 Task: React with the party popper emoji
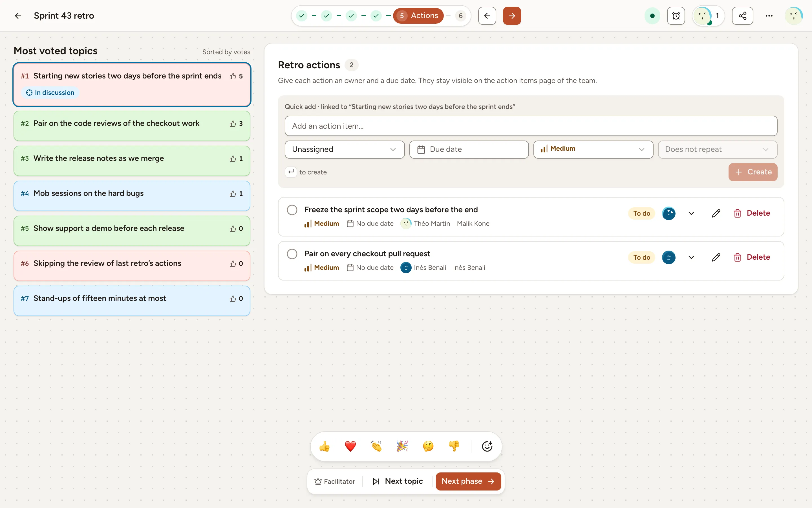pos(402,446)
